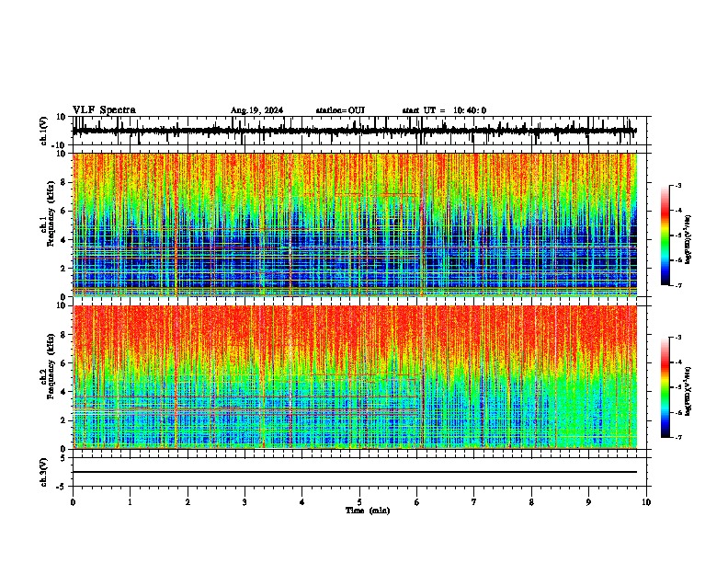Image resolution: width=728 pixels, height=563 pixels.
Task: Click the "-5" tick on ch.3(V) axis
Action: click(62, 487)
